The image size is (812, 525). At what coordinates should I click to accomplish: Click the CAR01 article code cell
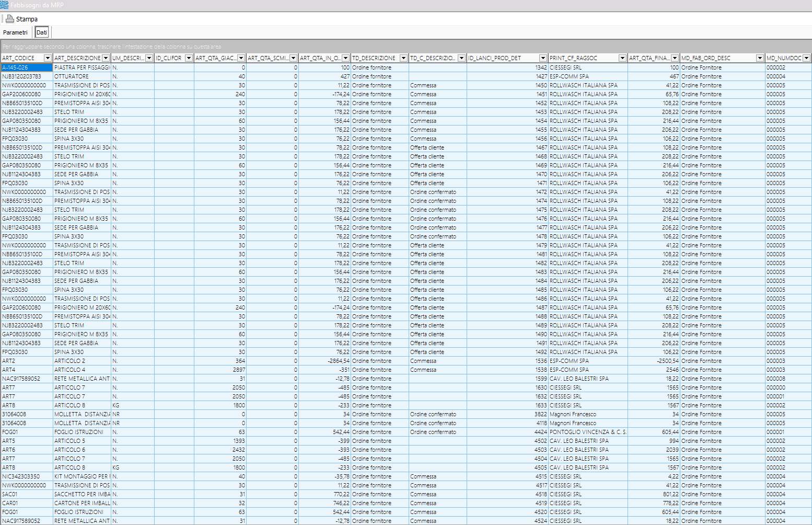tap(27, 503)
